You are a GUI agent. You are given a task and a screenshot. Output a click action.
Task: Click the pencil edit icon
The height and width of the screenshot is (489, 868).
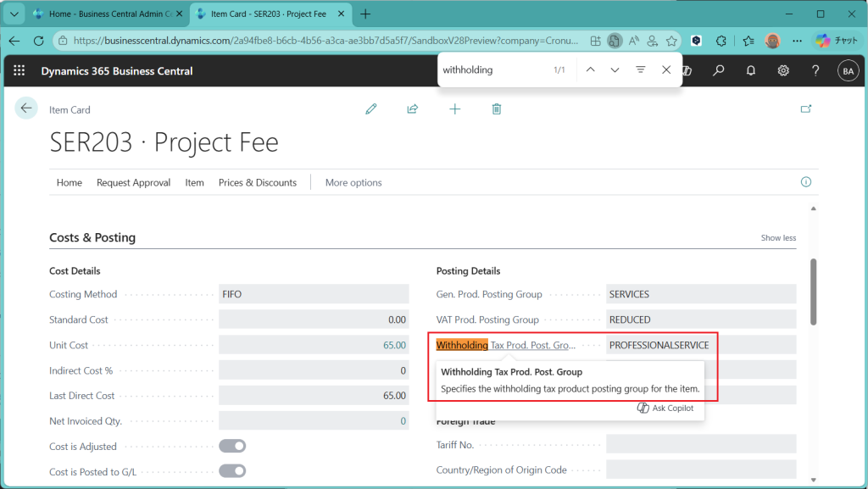click(x=370, y=109)
